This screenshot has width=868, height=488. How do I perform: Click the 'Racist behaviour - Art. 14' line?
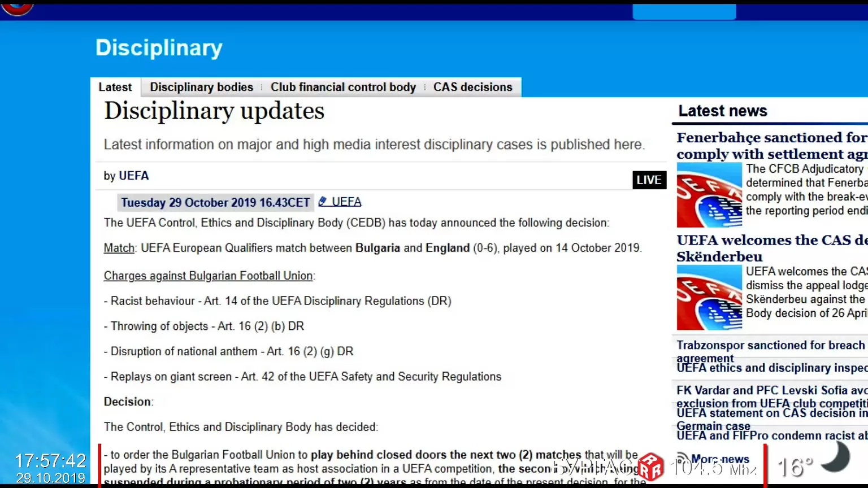point(277,301)
